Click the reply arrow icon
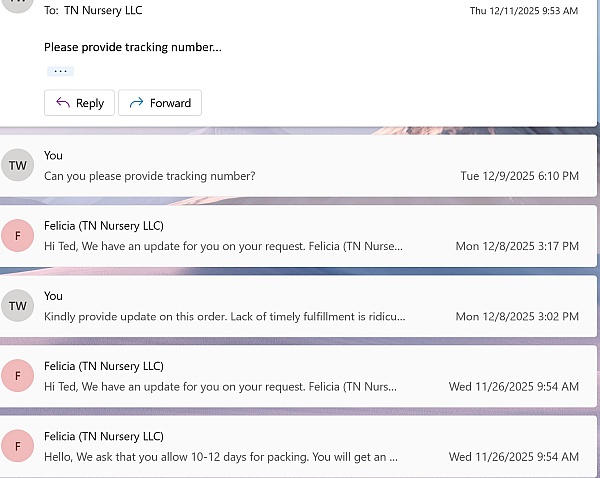 62,103
